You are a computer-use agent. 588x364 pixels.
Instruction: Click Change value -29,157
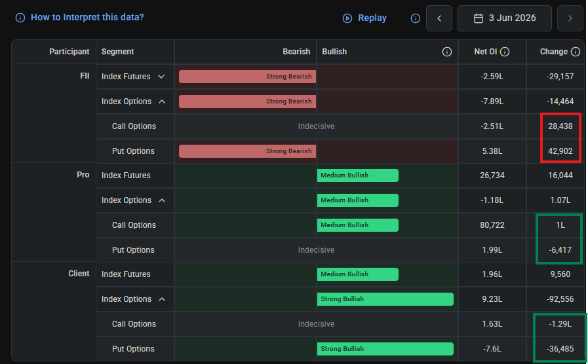[560, 77]
